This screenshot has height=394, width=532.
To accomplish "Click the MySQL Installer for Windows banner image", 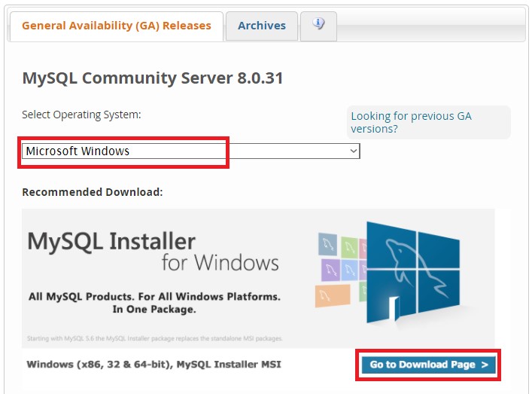I will click(x=258, y=278).
